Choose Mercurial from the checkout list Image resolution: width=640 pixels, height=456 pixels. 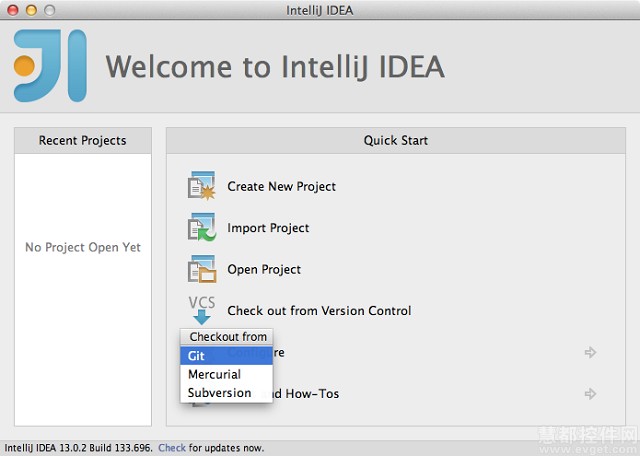click(227, 374)
